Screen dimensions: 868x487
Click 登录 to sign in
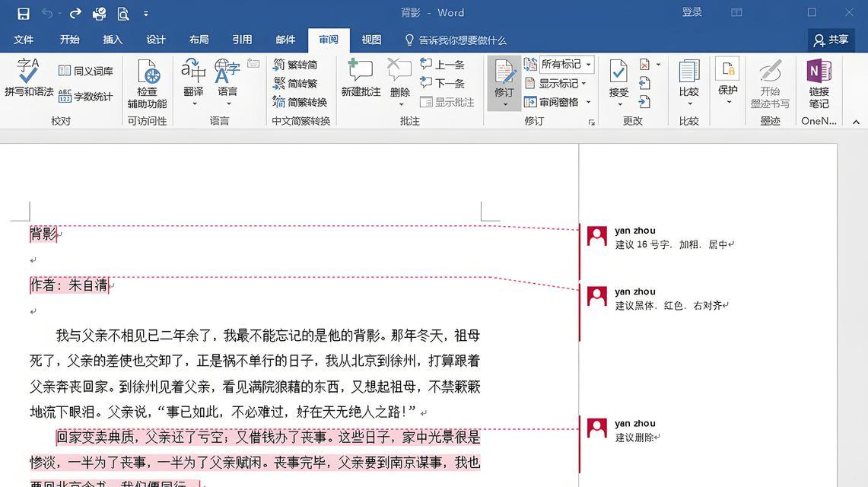click(x=692, y=12)
